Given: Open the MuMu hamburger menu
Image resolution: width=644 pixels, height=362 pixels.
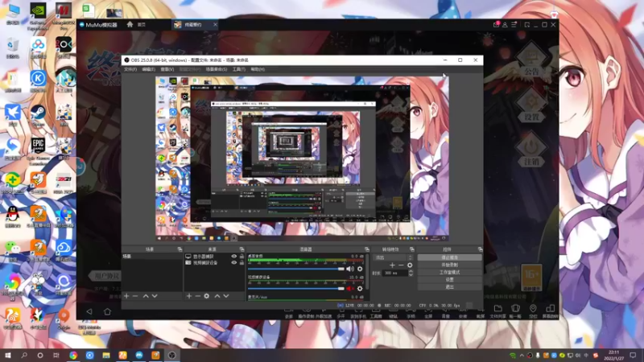Looking at the screenshot, I should pyautogui.click(x=514, y=25).
